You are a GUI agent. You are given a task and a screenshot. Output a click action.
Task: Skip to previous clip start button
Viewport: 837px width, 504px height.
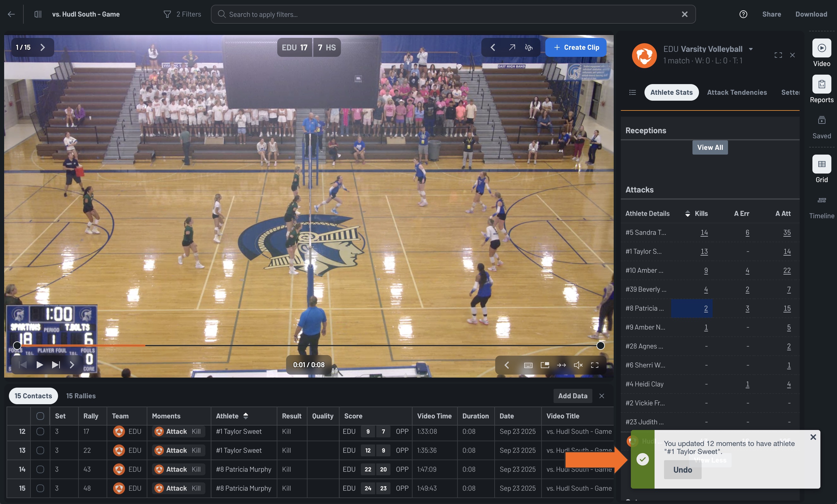click(23, 365)
